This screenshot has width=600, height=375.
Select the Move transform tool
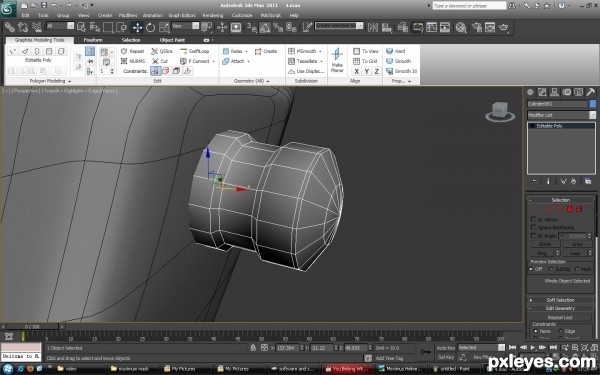[137, 27]
